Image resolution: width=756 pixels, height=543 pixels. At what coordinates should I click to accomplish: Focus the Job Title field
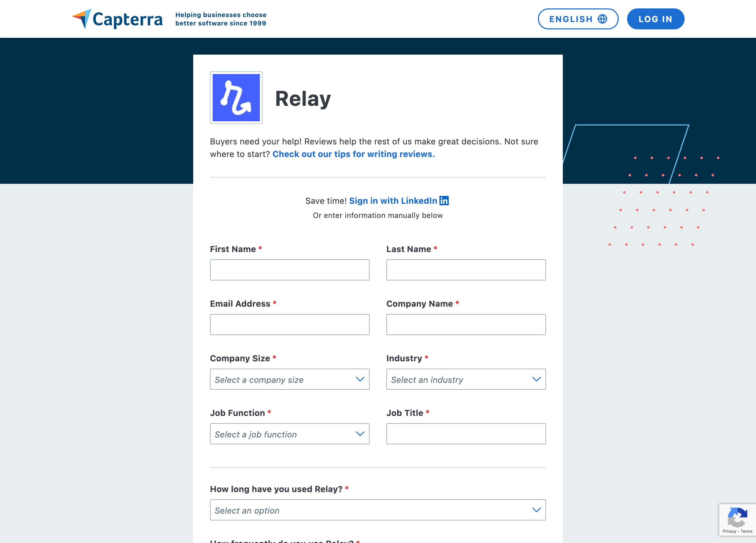pos(466,434)
